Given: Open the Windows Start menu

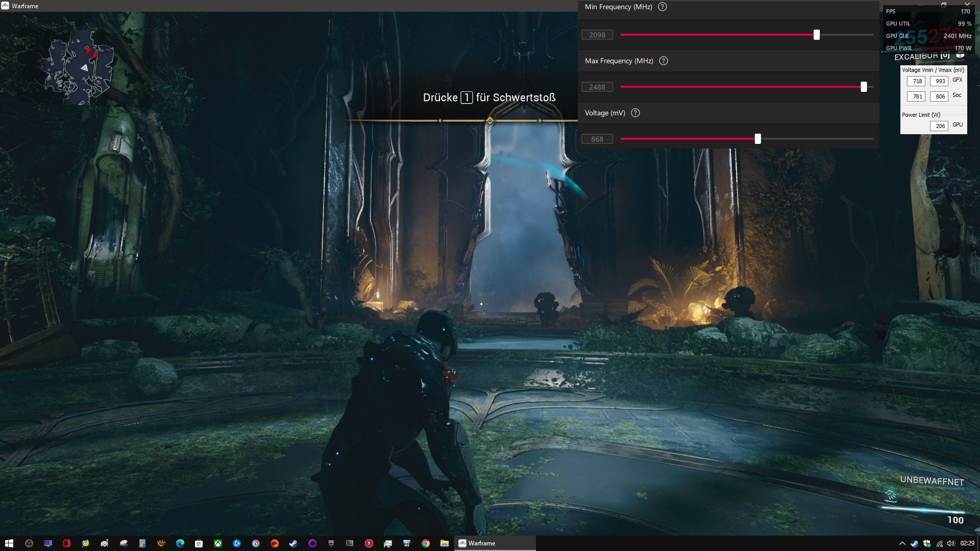Looking at the screenshot, I should click(x=9, y=543).
